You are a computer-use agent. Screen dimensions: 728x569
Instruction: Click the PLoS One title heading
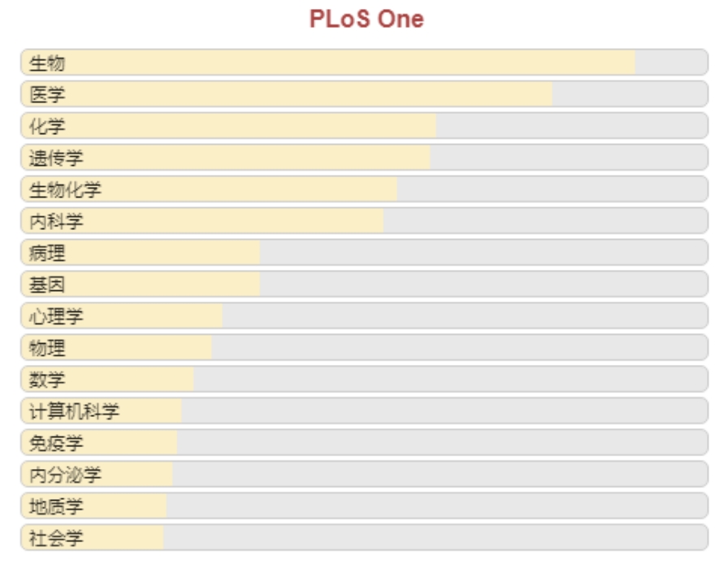(366, 19)
